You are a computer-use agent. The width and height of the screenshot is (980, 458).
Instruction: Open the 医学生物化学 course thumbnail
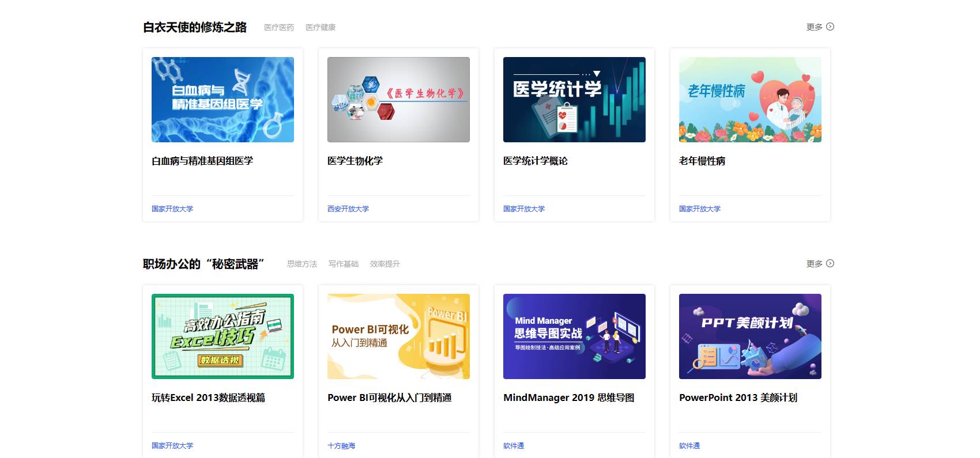pyautogui.click(x=398, y=100)
